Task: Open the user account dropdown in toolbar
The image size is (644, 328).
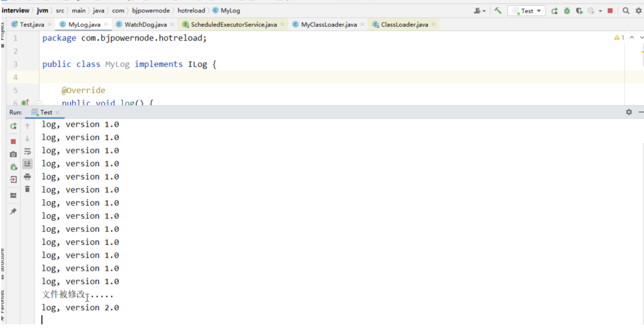Action: coord(480,11)
